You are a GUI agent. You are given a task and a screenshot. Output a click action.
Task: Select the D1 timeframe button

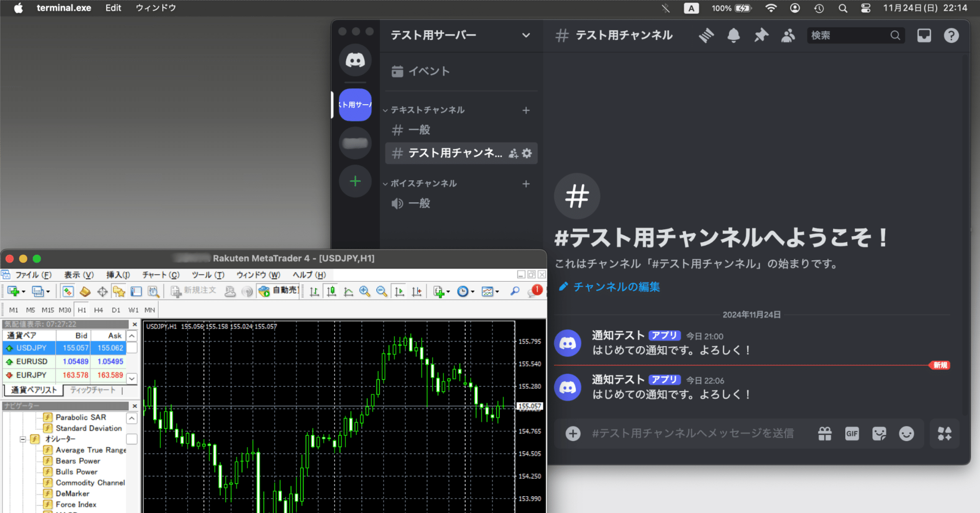pos(116,309)
